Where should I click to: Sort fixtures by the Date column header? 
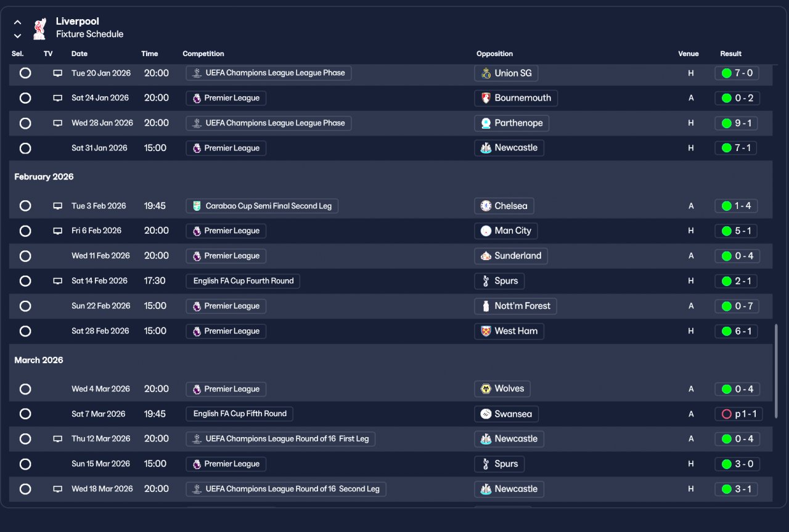tap(80, 54)
